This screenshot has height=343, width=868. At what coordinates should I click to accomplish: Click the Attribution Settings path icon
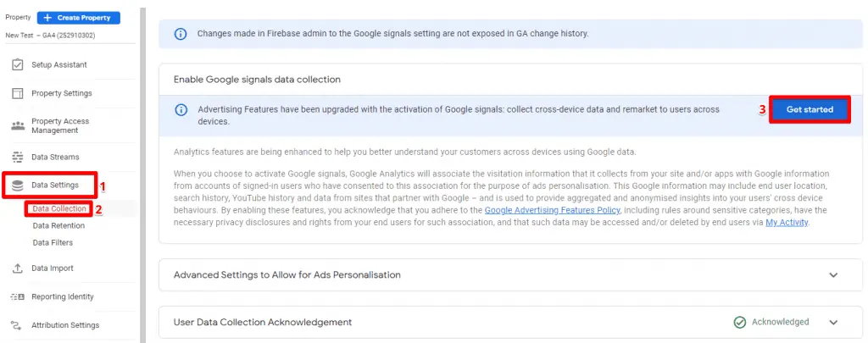(18, 324)
